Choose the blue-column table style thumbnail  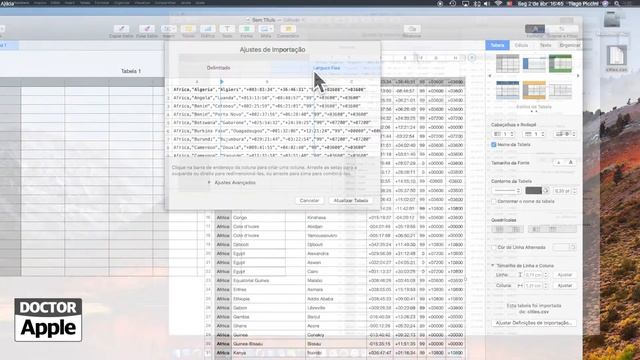534,64
